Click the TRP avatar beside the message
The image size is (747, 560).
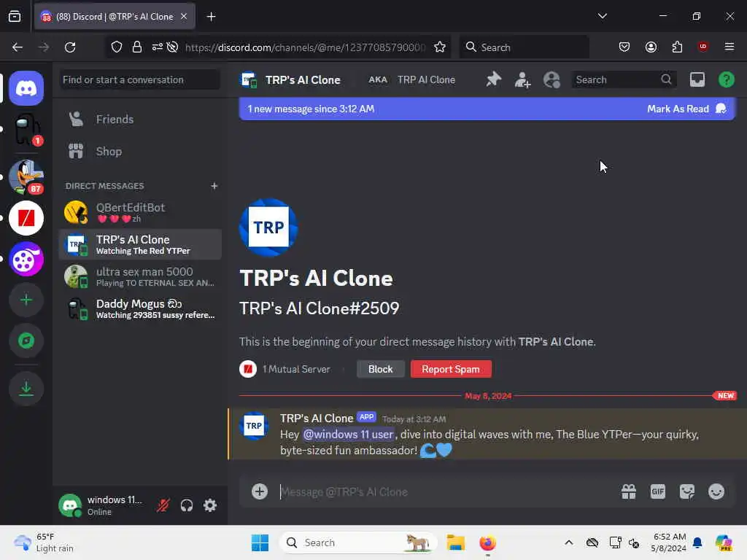(253, 425)
